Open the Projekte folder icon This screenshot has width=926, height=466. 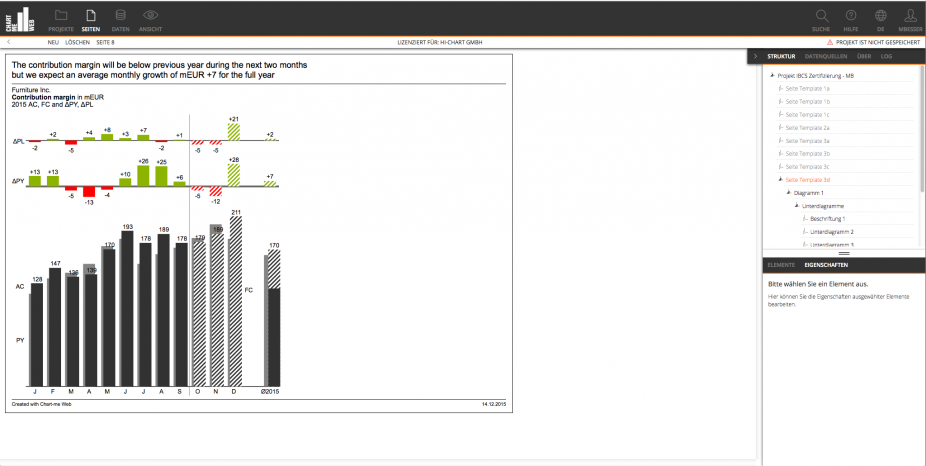pos(61,16)
